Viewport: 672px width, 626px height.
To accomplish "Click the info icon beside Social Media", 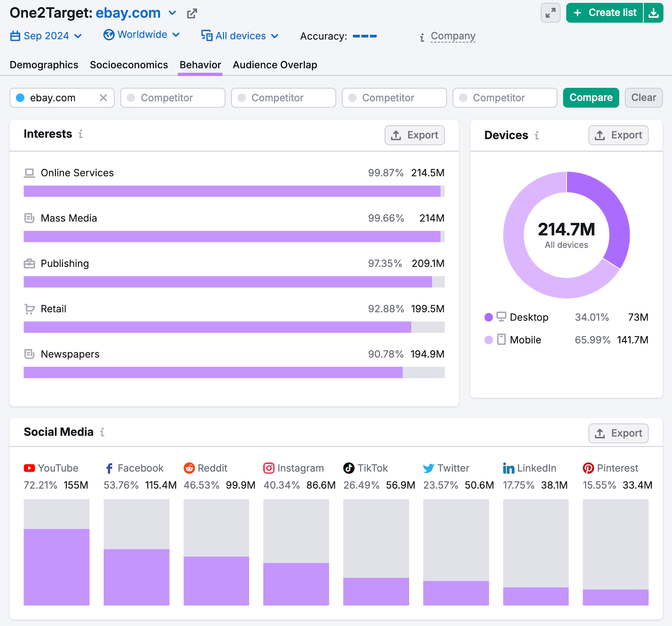I will click(102, 432).
